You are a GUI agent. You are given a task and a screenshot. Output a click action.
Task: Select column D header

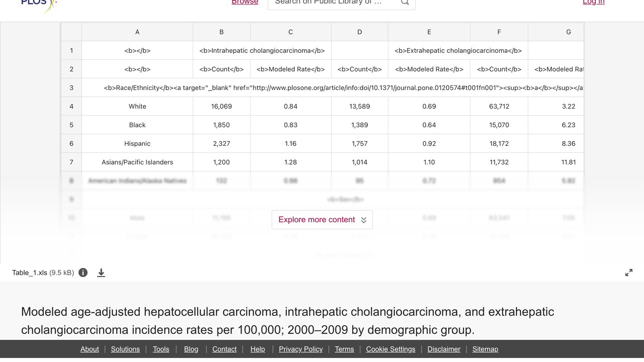[x=359, y=32]
